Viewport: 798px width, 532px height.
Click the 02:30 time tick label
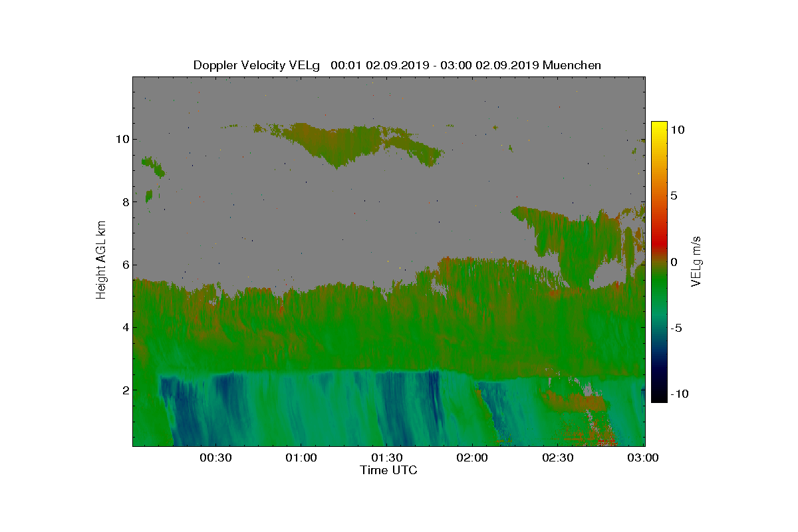(x=558, y=458)
